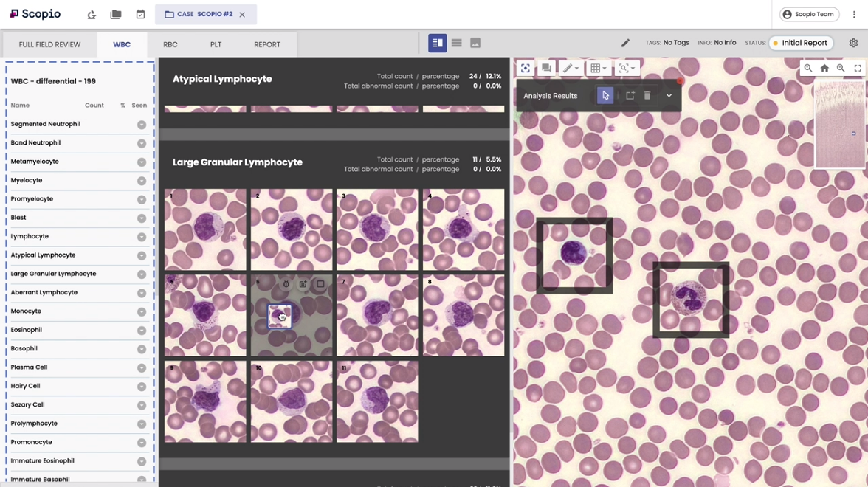Click the add-to-report icon on cell 6
The width and height of the screenshot is (868, 487).
(x=303, y=284)
